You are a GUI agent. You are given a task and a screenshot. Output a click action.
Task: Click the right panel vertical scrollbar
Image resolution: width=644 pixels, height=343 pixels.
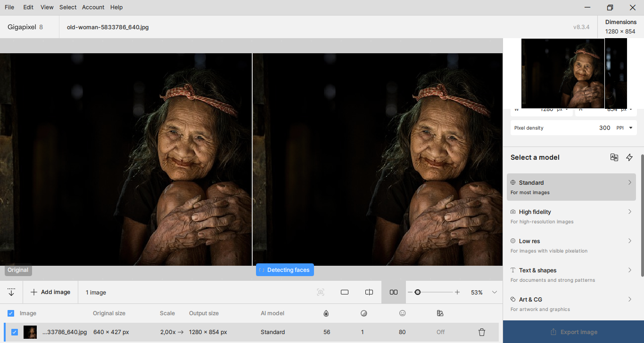[x=642, y=215]
